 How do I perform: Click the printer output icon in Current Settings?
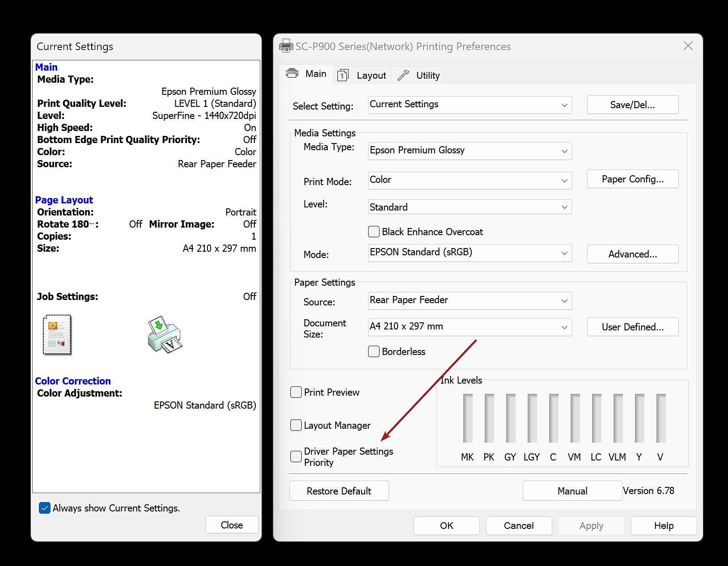(164, 336)
